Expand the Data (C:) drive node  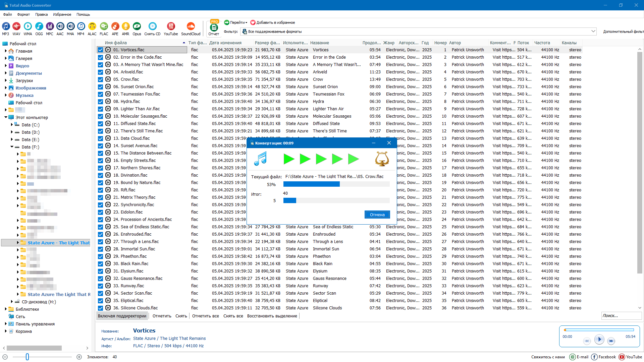pos(12,125)
